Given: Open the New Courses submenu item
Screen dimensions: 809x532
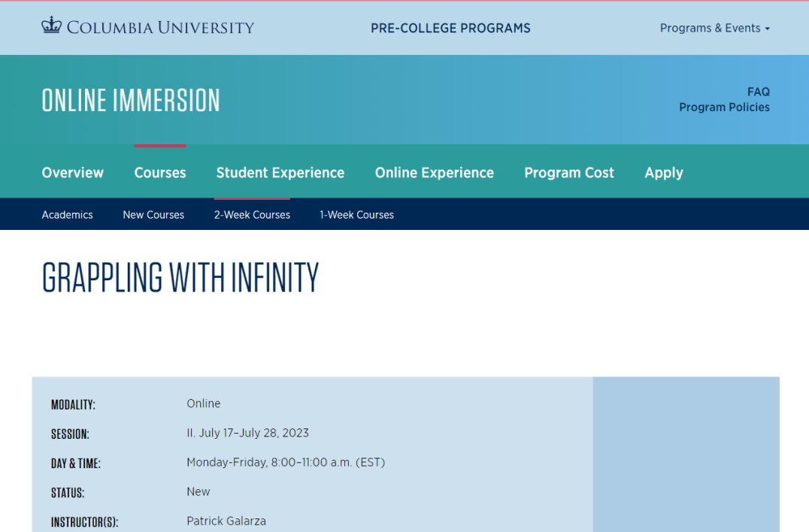Looking at the screenshot, I should [153, 215].
